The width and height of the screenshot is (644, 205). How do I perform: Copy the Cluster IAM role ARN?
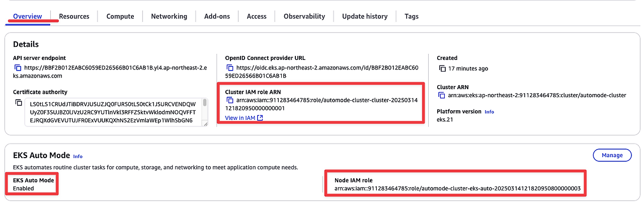229,100
